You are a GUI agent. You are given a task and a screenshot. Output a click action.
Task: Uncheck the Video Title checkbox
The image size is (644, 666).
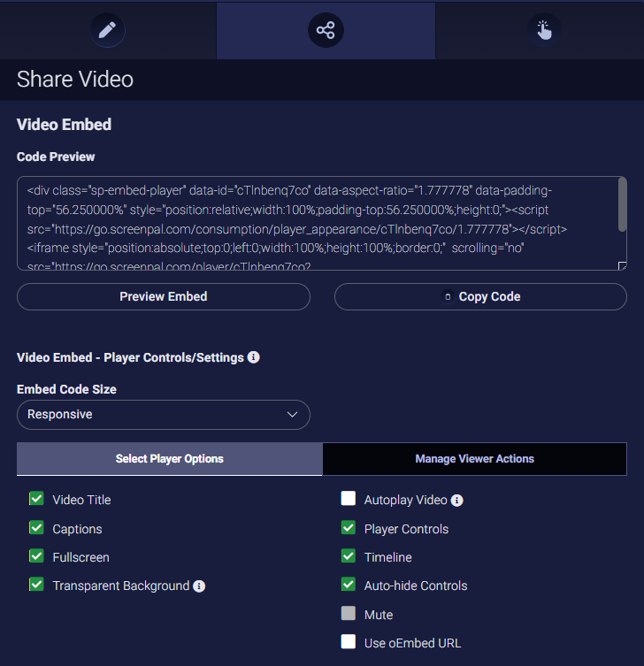coord(36,499)
